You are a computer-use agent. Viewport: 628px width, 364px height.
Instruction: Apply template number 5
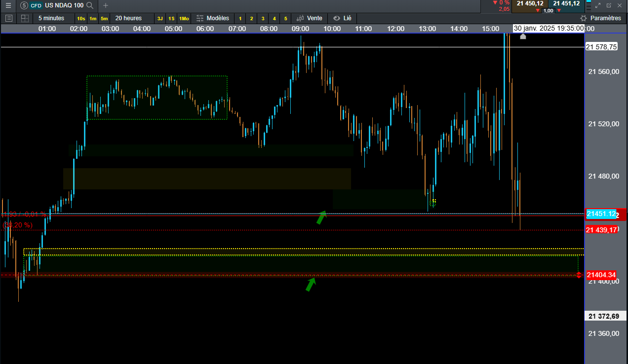(x=285, y=18)
